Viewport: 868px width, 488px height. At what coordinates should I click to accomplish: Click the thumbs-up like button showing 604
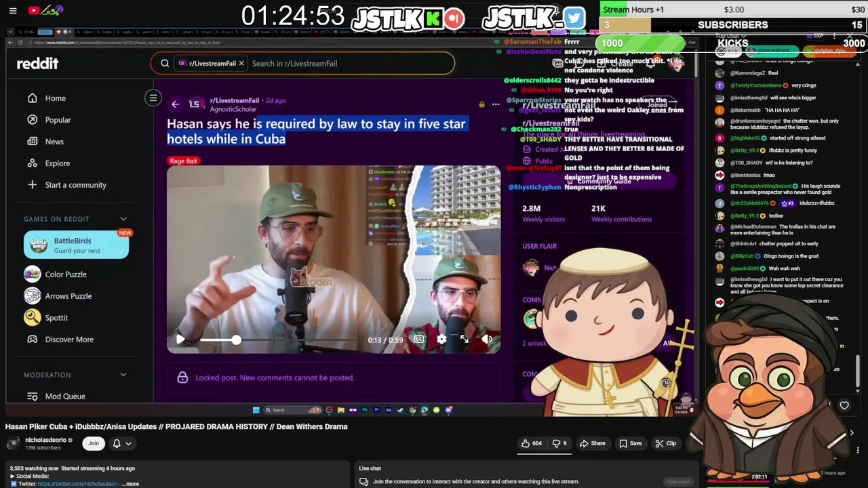531,443
